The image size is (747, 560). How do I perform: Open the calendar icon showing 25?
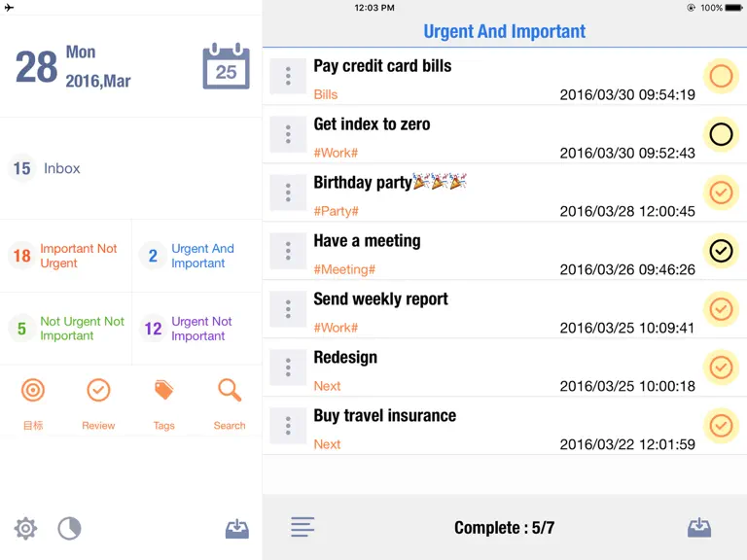tap(226, 67)
